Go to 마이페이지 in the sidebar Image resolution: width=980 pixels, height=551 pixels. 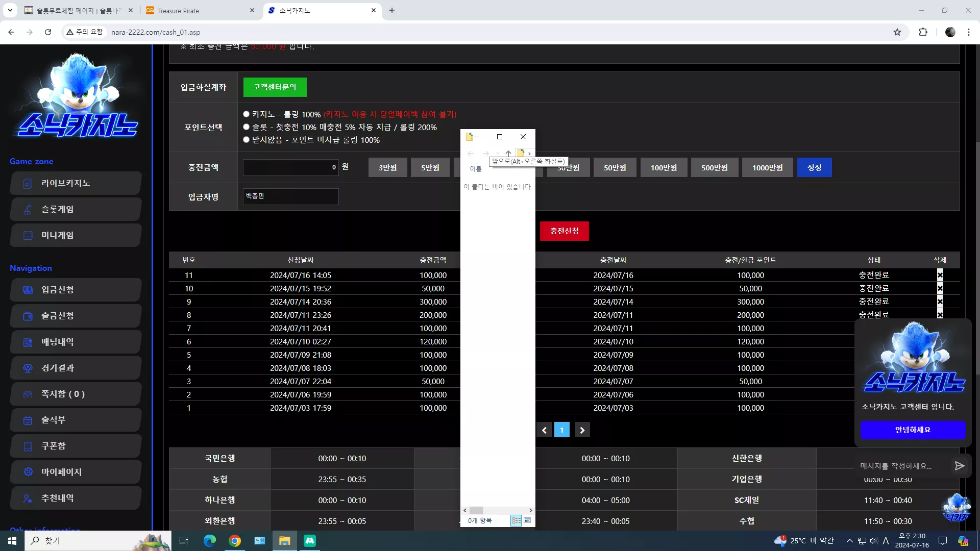76,472
